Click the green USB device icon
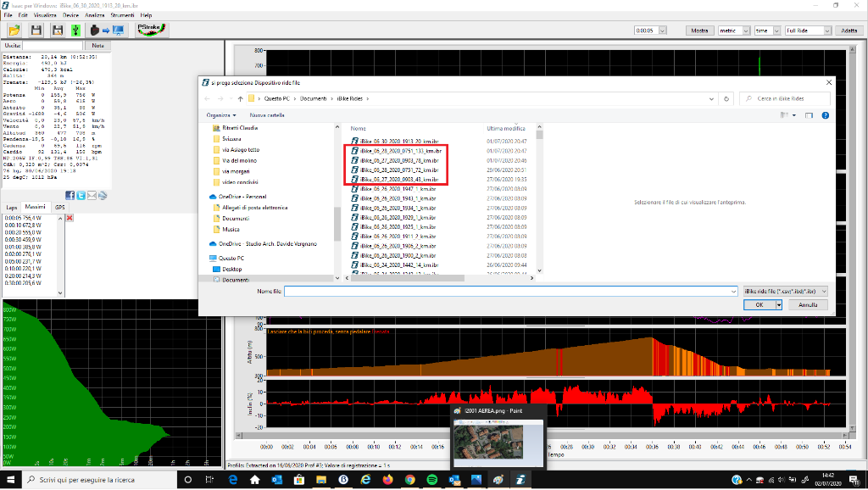 (75, 31)
